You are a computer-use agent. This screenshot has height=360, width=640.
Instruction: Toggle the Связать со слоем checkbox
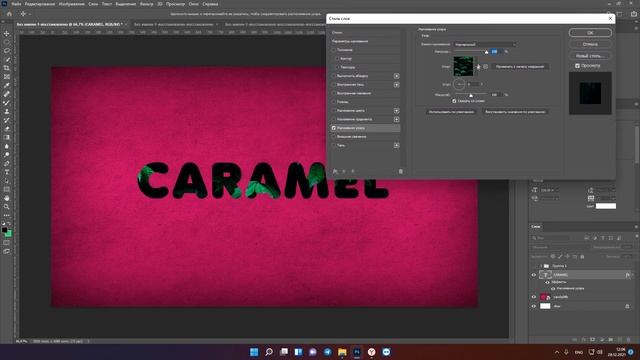pyautogui.click(x=454, y=101)
